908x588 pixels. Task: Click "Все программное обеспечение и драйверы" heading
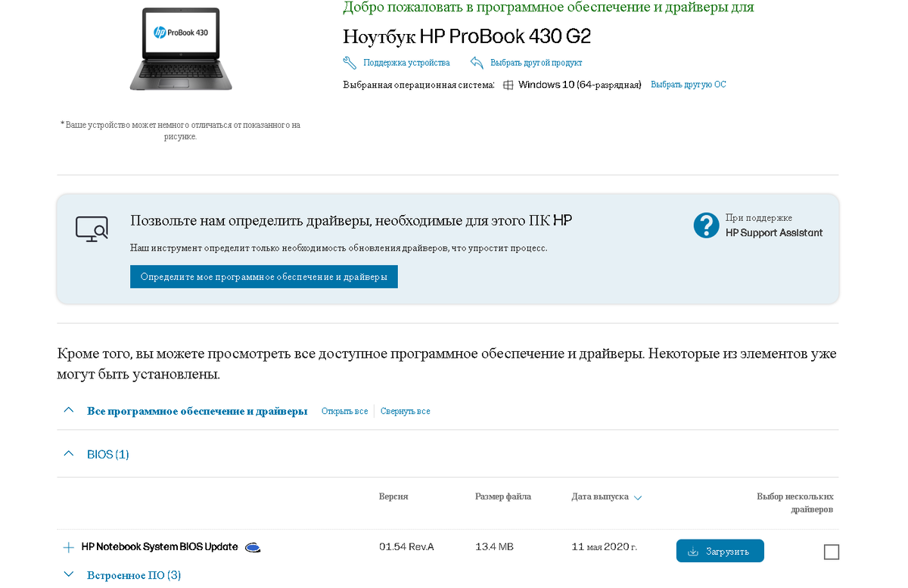[x=197, y=412]
